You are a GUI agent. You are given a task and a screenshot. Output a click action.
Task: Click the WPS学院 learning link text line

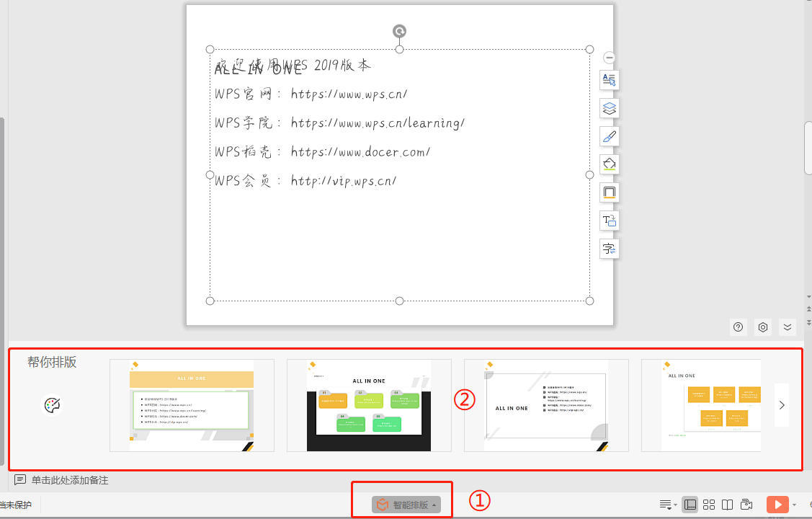(339, 123)
